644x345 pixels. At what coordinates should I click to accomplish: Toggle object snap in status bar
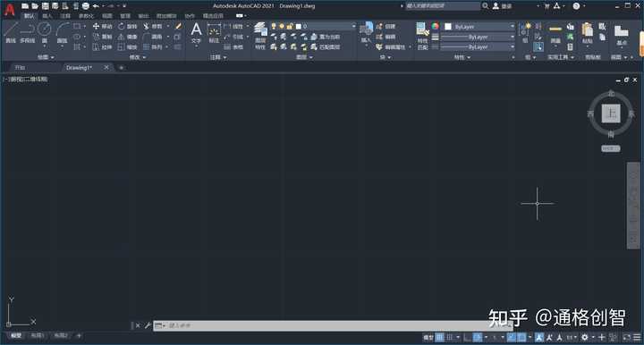click(521, 337)
